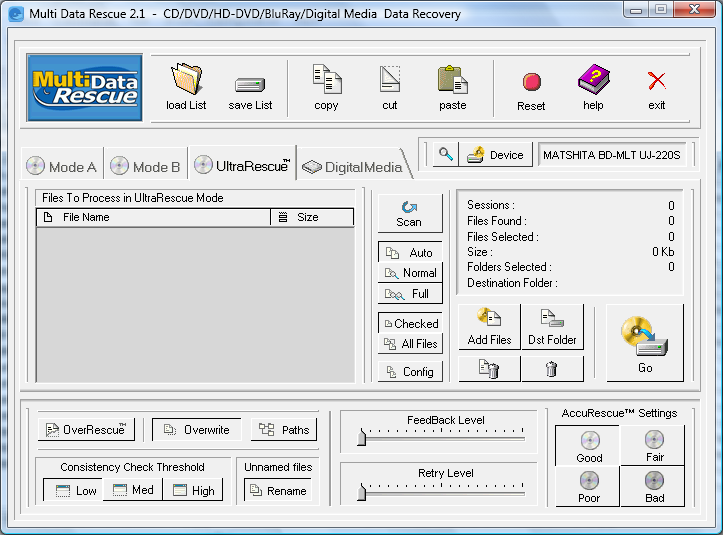
Task: Click the MATSHITA BD-MLT UJ-220S device field
Action: click(612, 155)
